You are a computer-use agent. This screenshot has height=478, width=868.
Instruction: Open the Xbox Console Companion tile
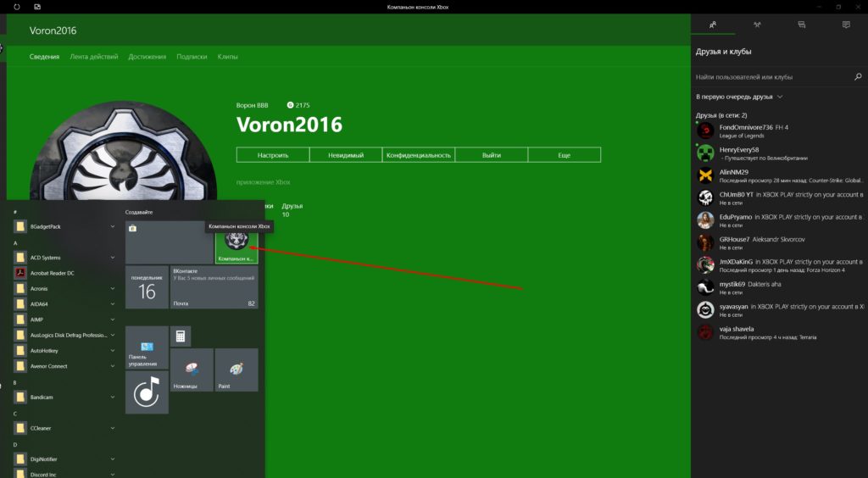click(236, 243)
